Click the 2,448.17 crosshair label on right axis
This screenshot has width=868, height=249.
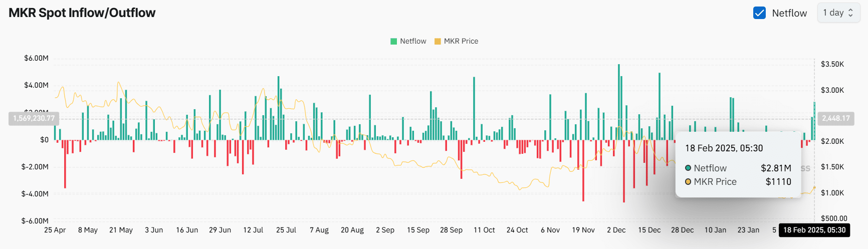(835, 118)
